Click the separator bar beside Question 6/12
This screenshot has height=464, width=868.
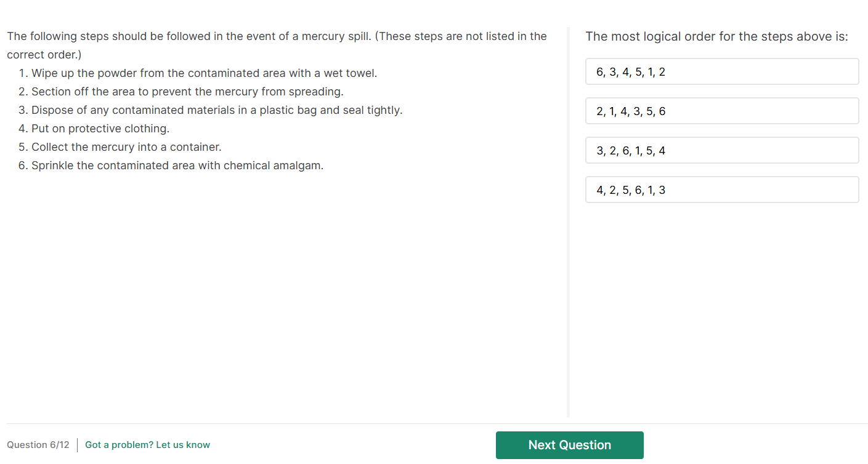coord(77,445)
